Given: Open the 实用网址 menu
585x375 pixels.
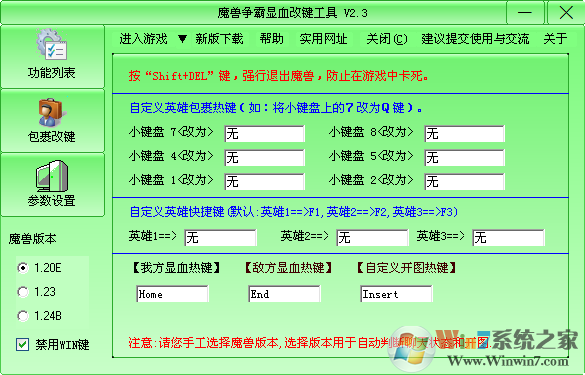Looking at the screenshot, I should [323, 39].
